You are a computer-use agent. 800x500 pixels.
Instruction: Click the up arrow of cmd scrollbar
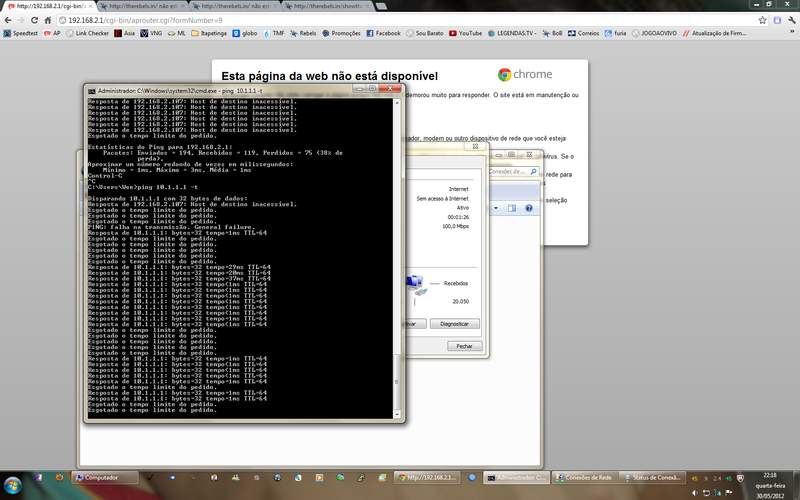[397, 103]
